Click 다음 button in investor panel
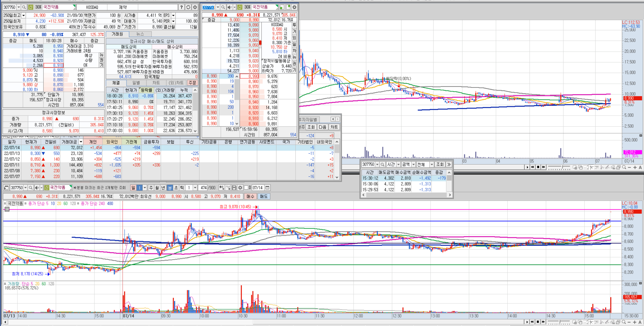 pos(323,127)
